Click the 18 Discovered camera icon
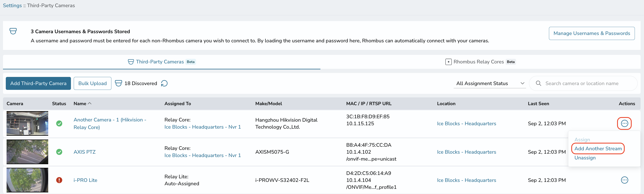This screenshot has height=194, width=644. [x=118, y=83]
